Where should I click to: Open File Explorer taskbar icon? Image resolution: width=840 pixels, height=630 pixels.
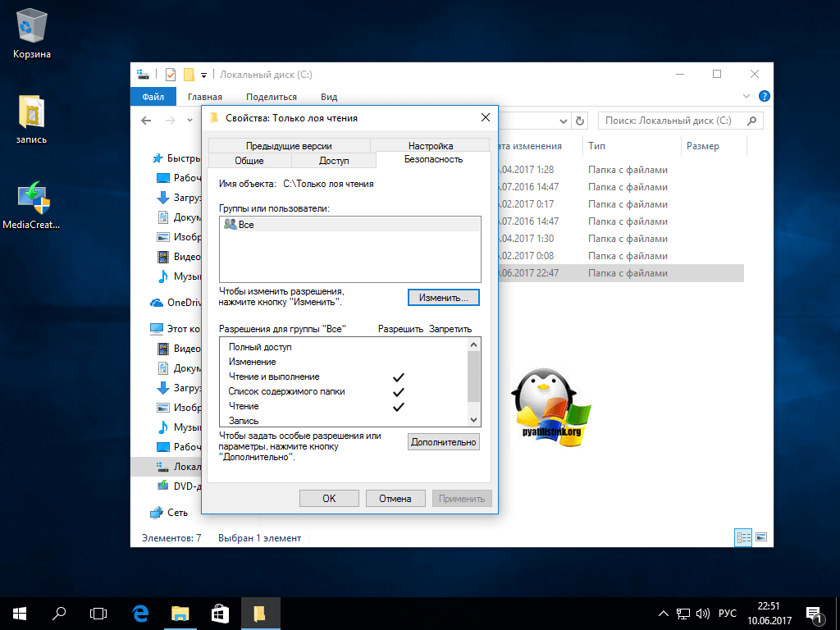(180, 614)
